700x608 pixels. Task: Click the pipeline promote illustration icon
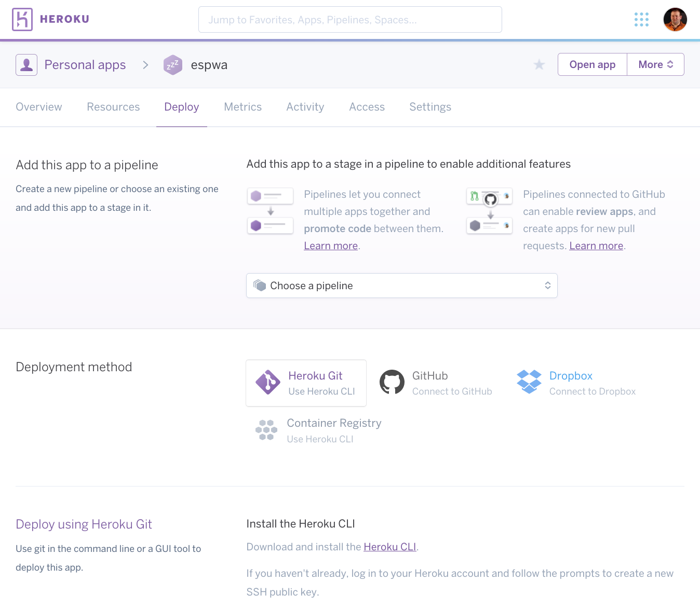(x=271, y=211)
